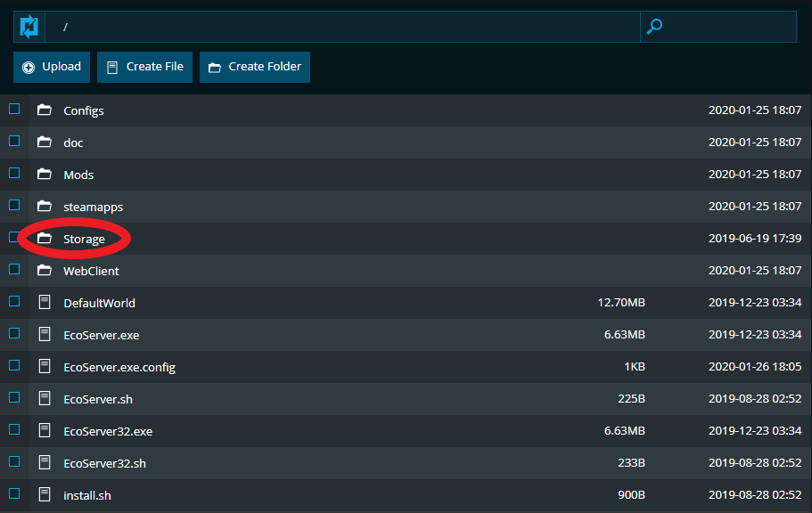The width and height of the screenshot is (812, 513).
Task: Open the EcoServer32.exe file
Action: pos(108,432)
